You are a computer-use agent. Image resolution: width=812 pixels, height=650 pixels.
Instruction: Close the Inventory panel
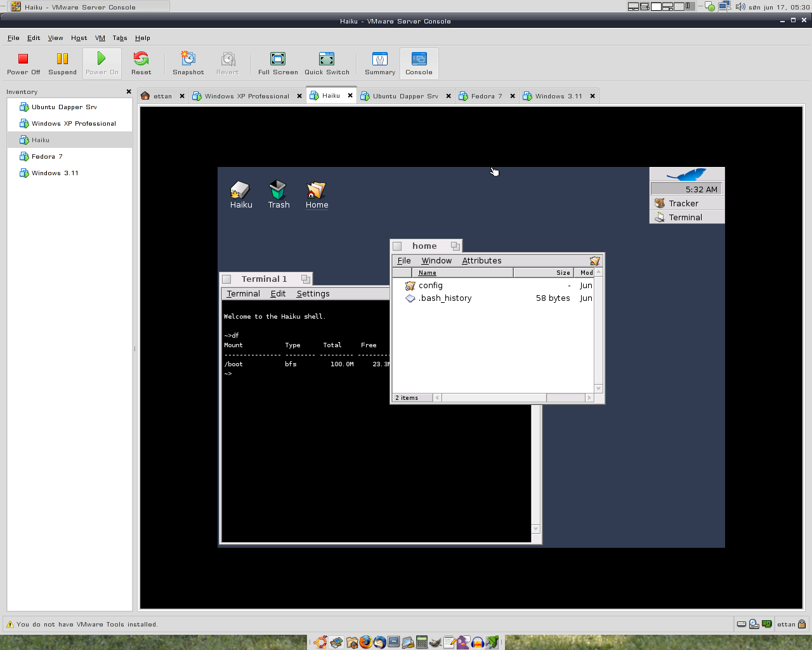click(129, 91)
